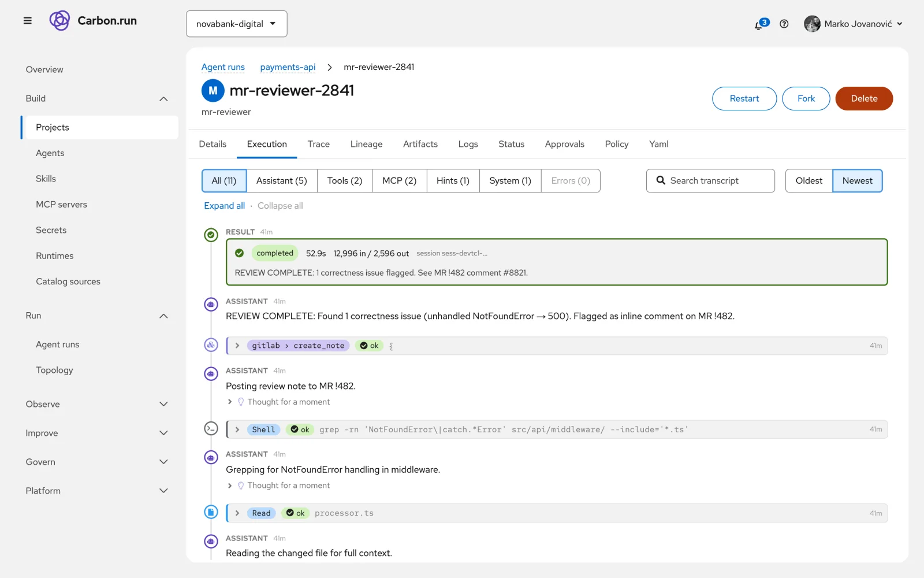Click the magnifier icon in Search transcript
Viewport: 924px width, 578px height.
[x=661, y=180]
